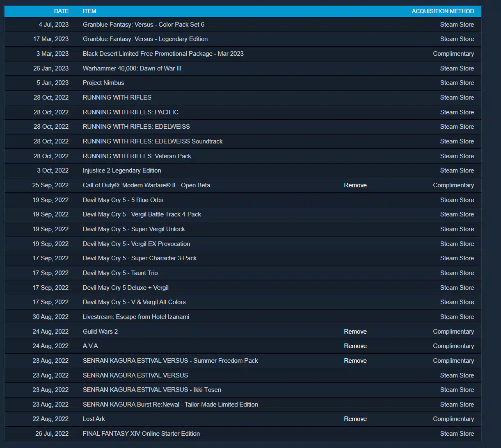This screenshot has width=501, height=448.
Task: Click the date 4 Jul, 2023
Action: click(x=54, y=25)
